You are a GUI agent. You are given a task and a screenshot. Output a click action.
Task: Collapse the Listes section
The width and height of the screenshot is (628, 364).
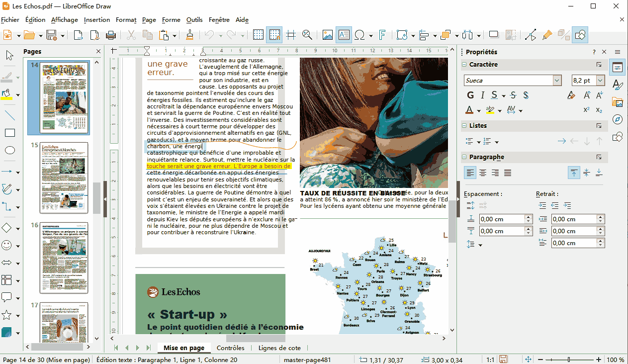(464, 126)
